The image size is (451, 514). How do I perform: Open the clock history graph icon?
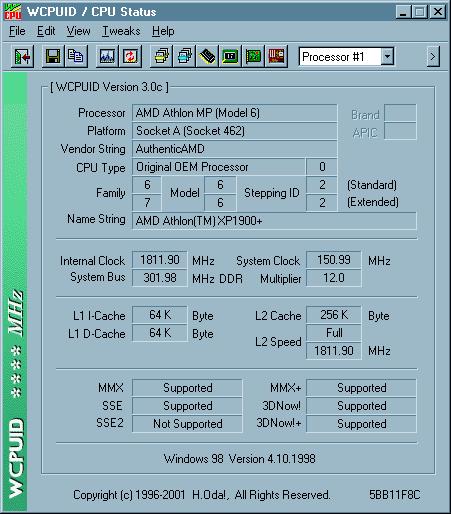[x=107, y=57]
